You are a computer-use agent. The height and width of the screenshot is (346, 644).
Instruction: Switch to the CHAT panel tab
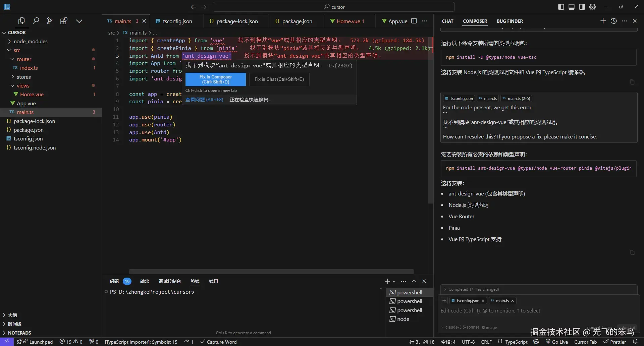click(447, 21)
